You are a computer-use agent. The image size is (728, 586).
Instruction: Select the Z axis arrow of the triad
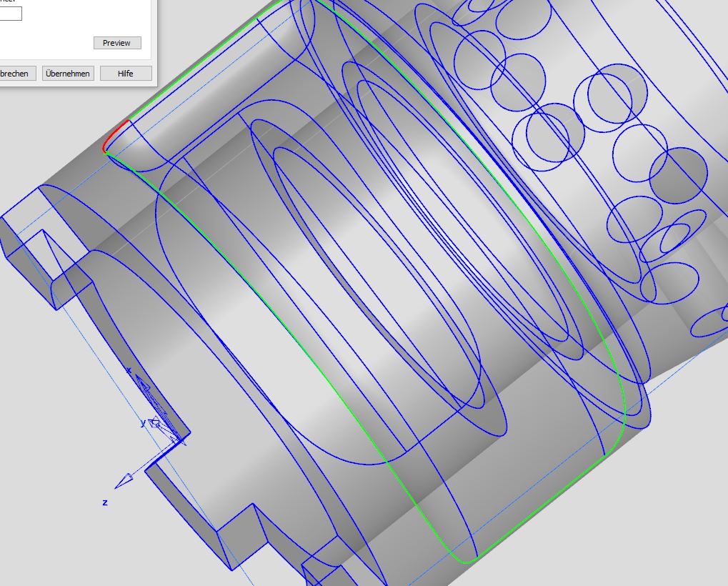coord(126,479)
